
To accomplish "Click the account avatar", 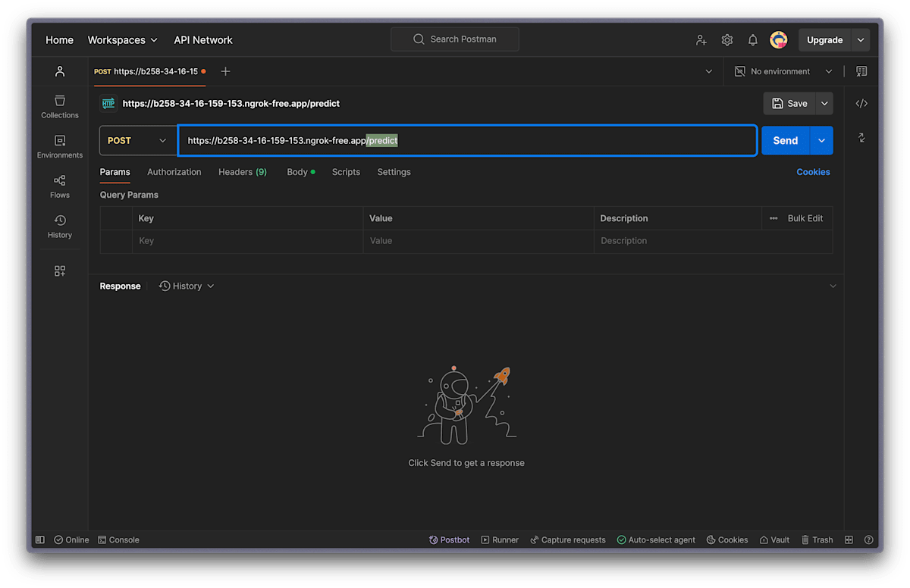I will pos(778,40).
